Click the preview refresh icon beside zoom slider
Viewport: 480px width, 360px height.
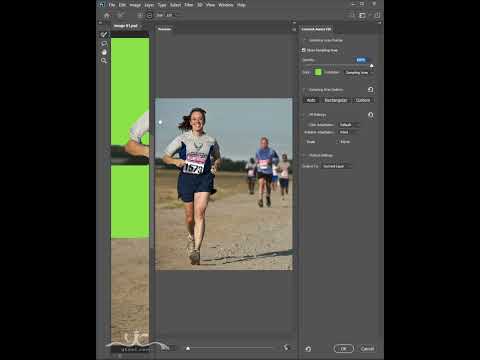pos(286,348)
